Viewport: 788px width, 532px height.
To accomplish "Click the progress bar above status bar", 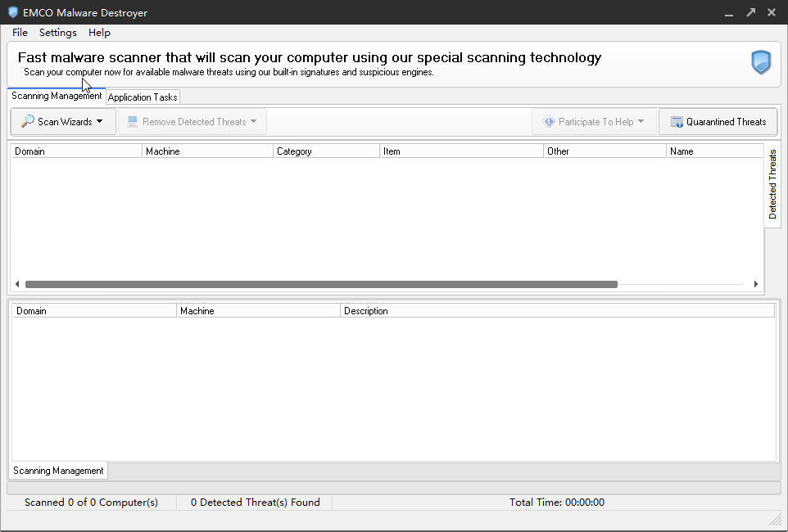I will pyautogui.click(x=394, y=487).
